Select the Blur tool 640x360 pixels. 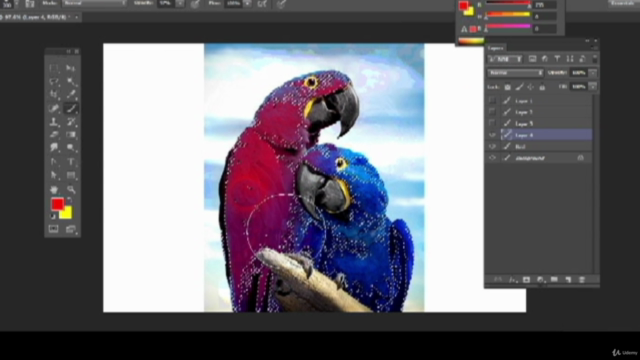[x=53, y=147]
